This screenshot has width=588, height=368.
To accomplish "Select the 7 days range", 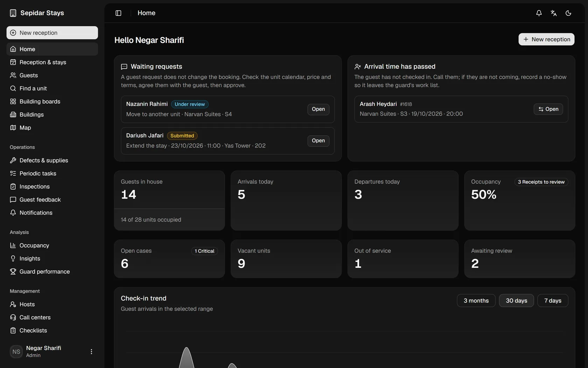I will tap(553, 301).
